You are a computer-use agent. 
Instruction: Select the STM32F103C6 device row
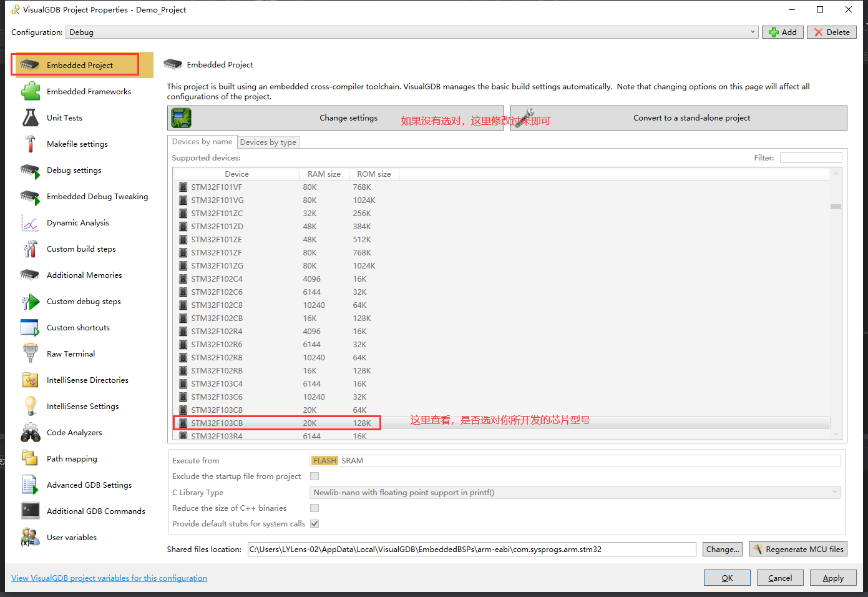(502, 397)
